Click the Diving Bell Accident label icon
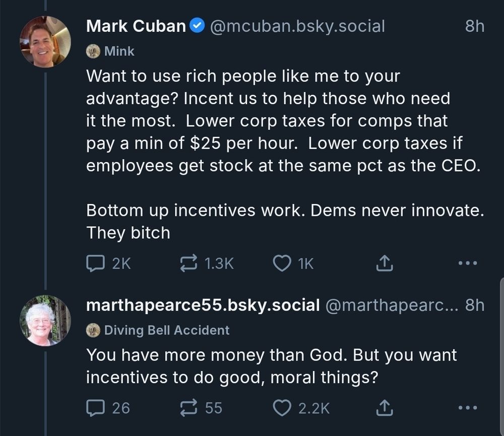The image size is (504, 436). [93, 330]
